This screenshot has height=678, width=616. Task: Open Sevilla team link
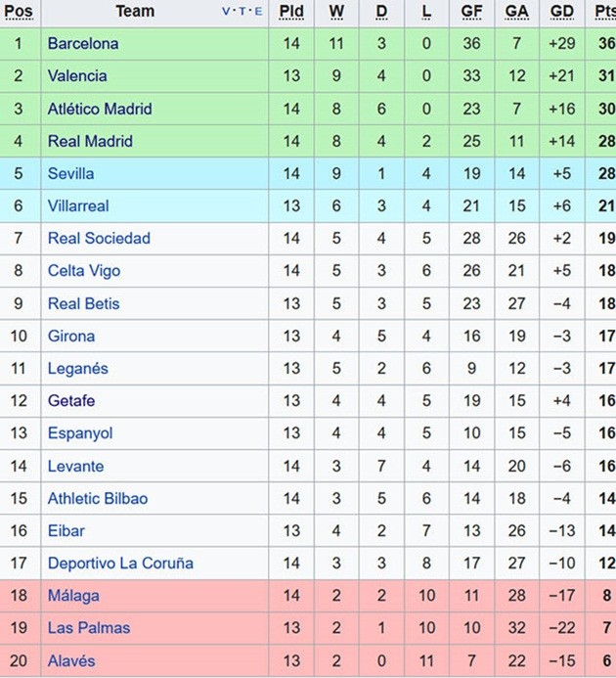pyautogui.click(x=71, y=173)
